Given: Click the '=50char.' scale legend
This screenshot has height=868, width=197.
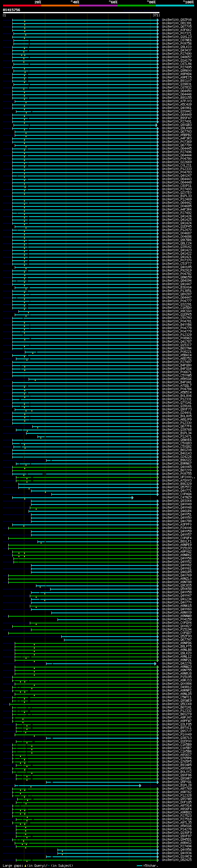Looking at the screenshot, I should point(151,865).
